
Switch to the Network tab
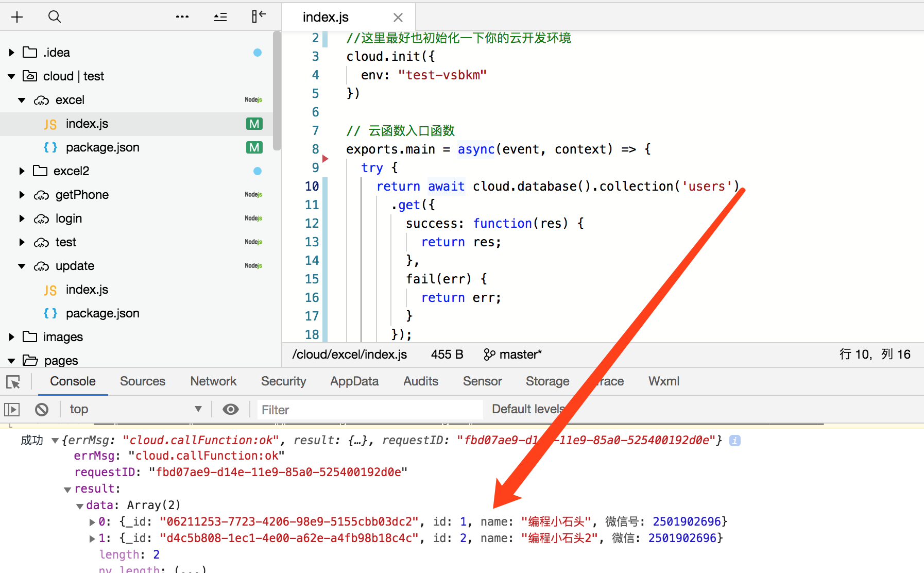[213, 381]
